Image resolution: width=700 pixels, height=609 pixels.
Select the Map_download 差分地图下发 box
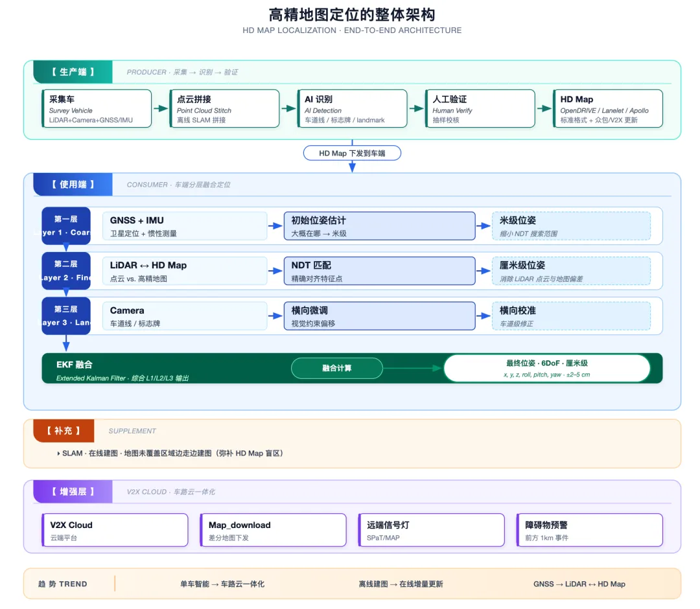tap(274, 530)
